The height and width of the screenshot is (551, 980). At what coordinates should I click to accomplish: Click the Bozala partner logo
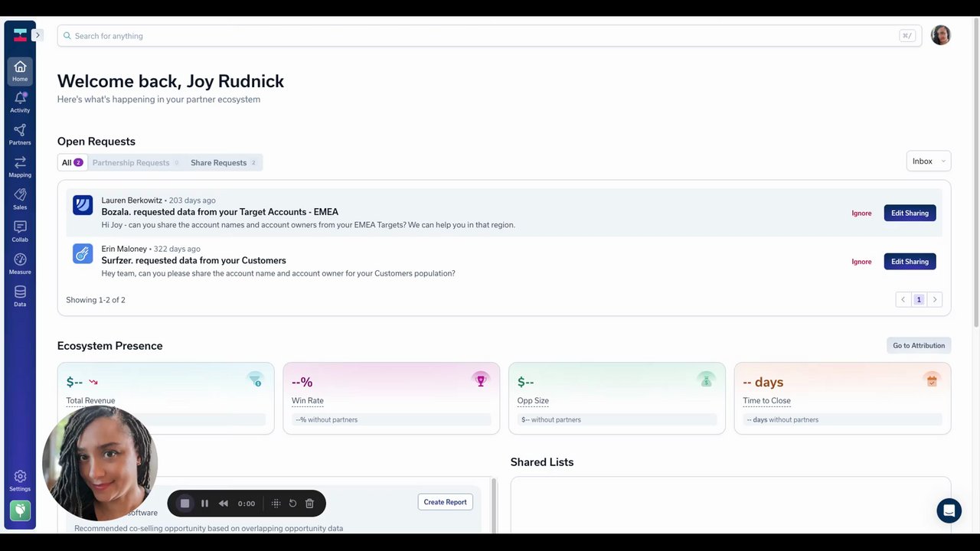click(x=83, y=205)
